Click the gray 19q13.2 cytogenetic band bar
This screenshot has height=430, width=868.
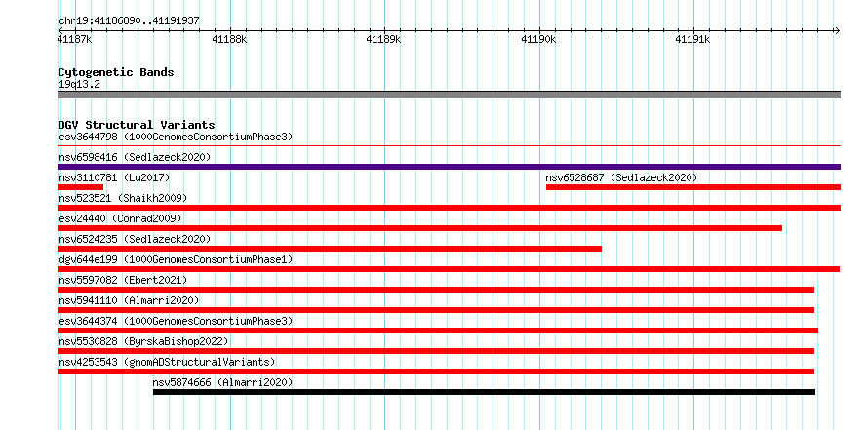[449, 95]
